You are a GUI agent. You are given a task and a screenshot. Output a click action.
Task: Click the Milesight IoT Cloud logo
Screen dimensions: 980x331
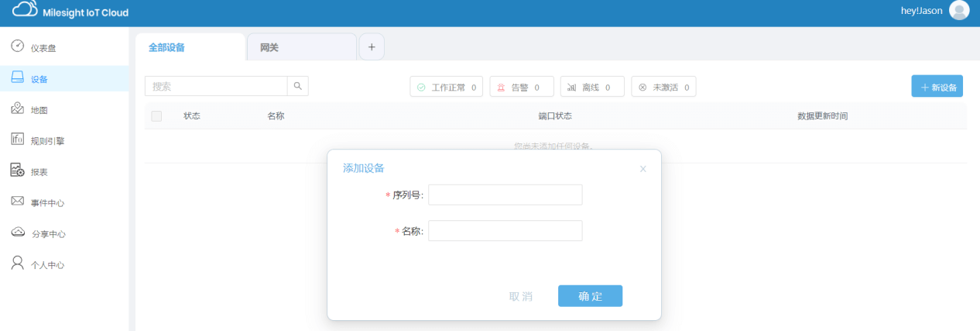(70, 12)
